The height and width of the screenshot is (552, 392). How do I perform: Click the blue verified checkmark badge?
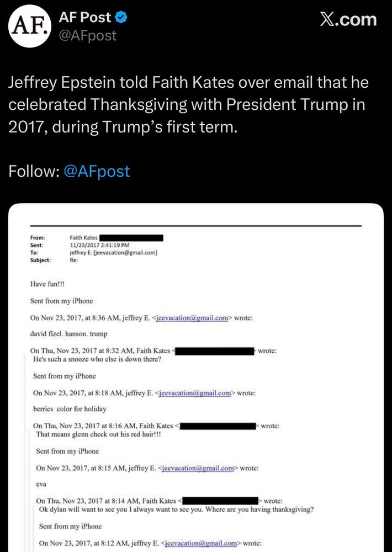[121, 18]
